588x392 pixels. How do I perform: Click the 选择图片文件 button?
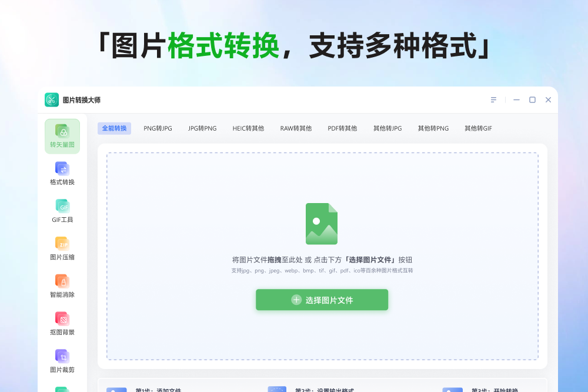322,300
